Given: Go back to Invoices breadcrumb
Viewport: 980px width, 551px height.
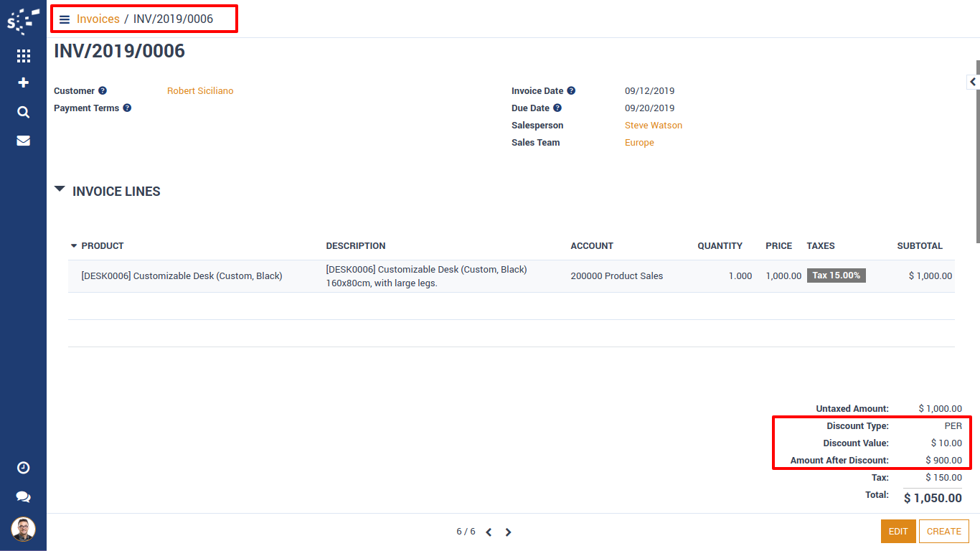Looking at the screenshot, I should pyautogui.click(x=98, y=19).
